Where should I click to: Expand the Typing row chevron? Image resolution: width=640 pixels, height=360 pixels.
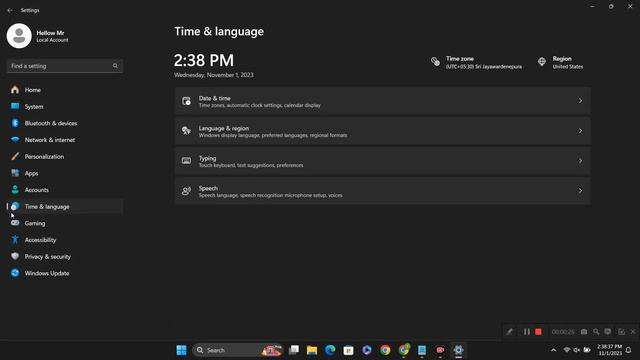click(580, 161)
